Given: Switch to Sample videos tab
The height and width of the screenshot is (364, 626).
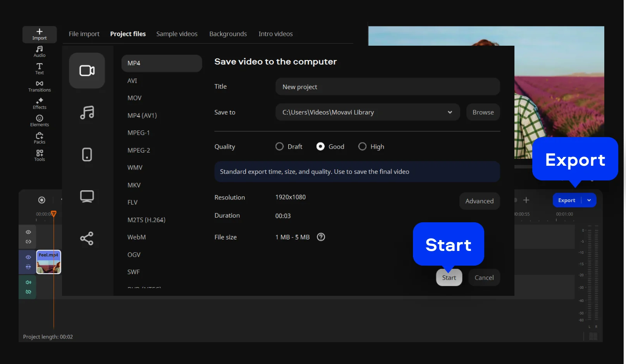Looking at the screenshot, I should 177,34.
